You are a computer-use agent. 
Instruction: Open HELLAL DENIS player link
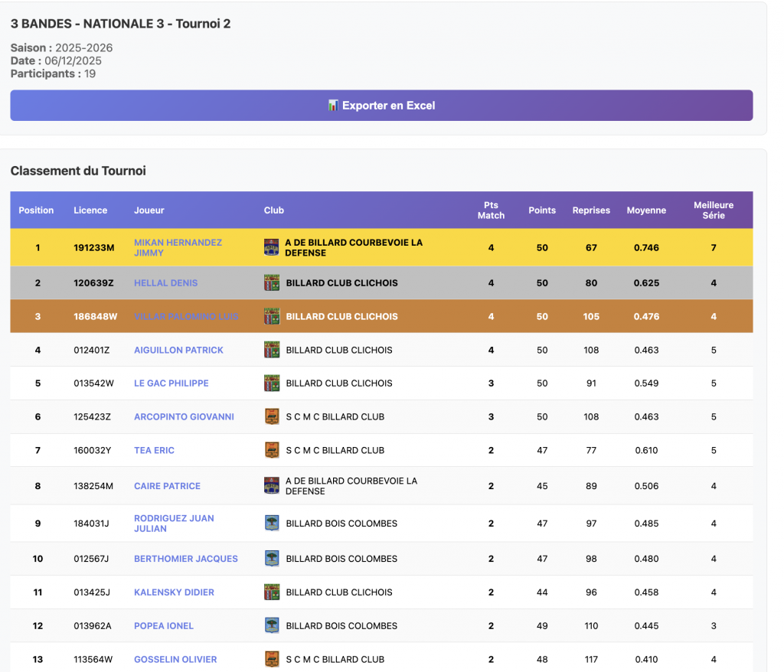[165, 283]
